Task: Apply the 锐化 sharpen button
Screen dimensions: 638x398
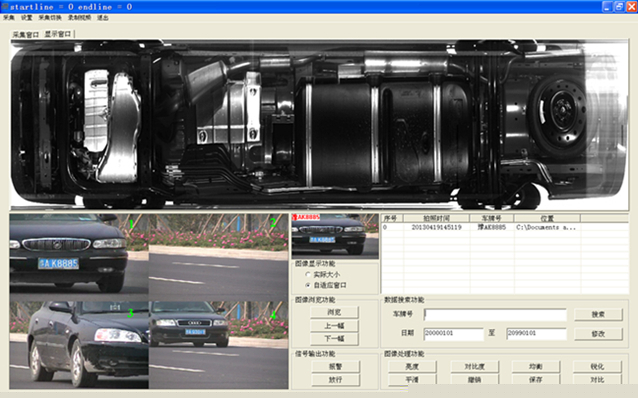Action: 597,367
